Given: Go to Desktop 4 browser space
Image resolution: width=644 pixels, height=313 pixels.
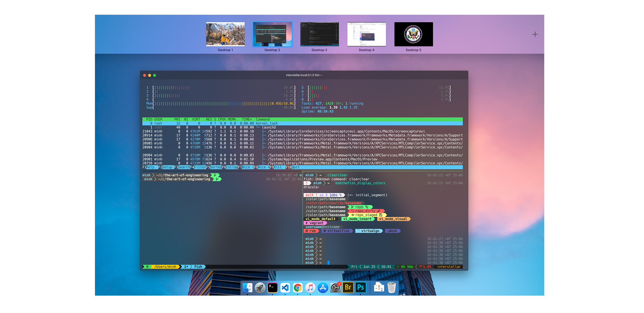Looking at the screenshot, I should tap(366, 34).
